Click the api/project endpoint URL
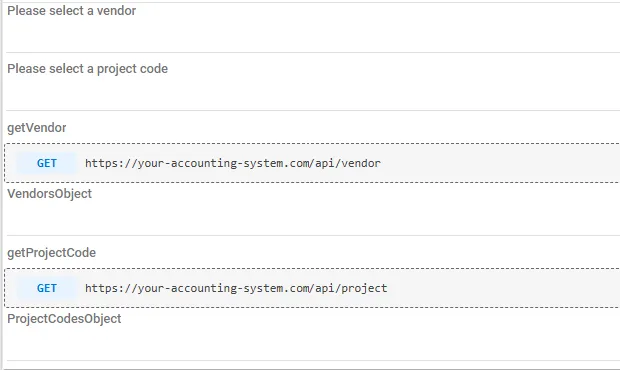This screenshot has width=620, height=370. pyautogui.click(x=236, y=288)
